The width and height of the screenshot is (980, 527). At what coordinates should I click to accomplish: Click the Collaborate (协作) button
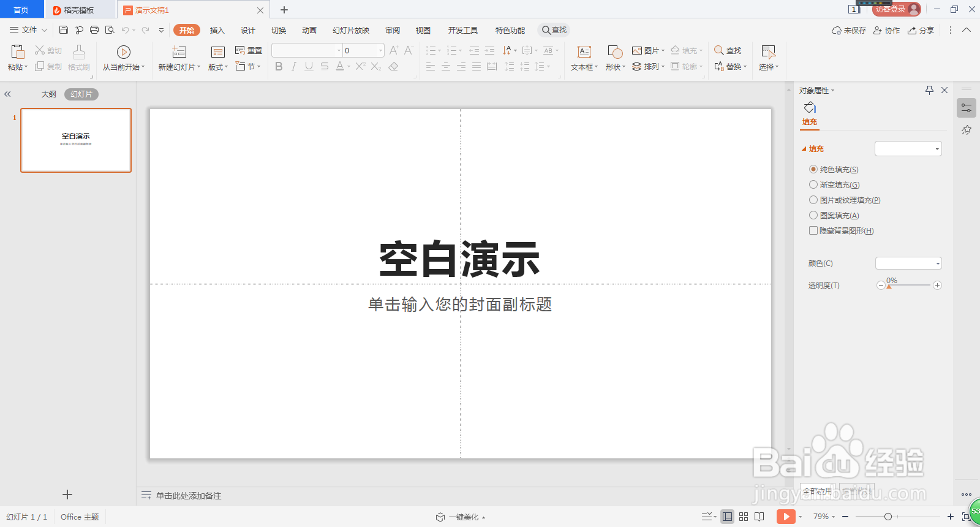(886, 30)
